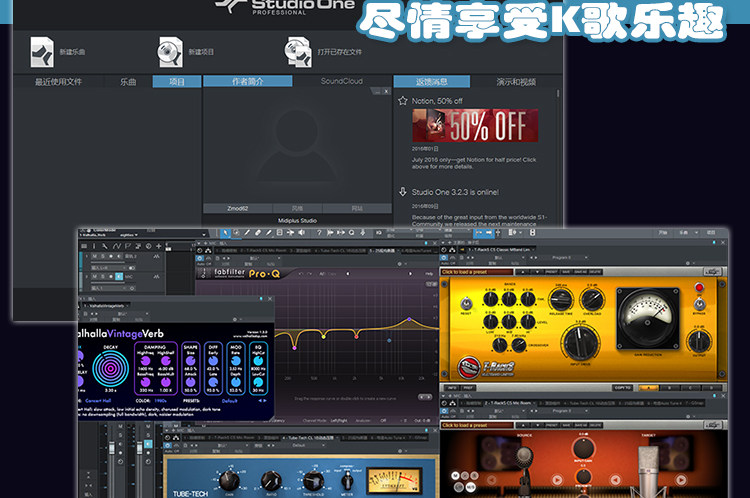The image size is (750, 498).
Task: Open the Valhalla PRESETS Default menu
Action: [x=230, y=400]
